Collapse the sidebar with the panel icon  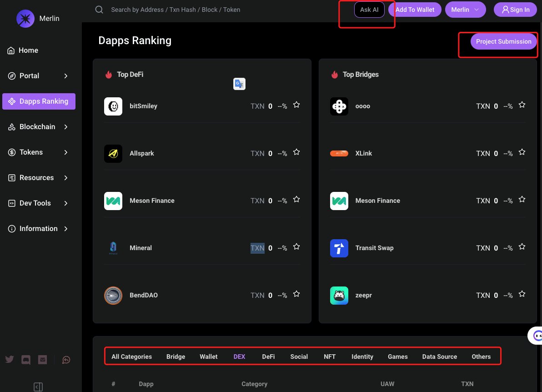pyautogui.click(x=38, y=387)
